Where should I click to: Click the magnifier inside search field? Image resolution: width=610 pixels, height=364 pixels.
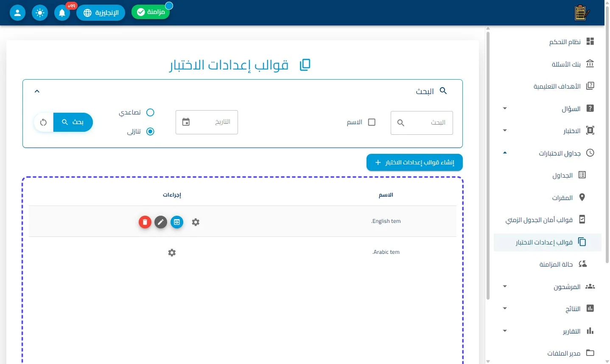click(x=400, y=123)
